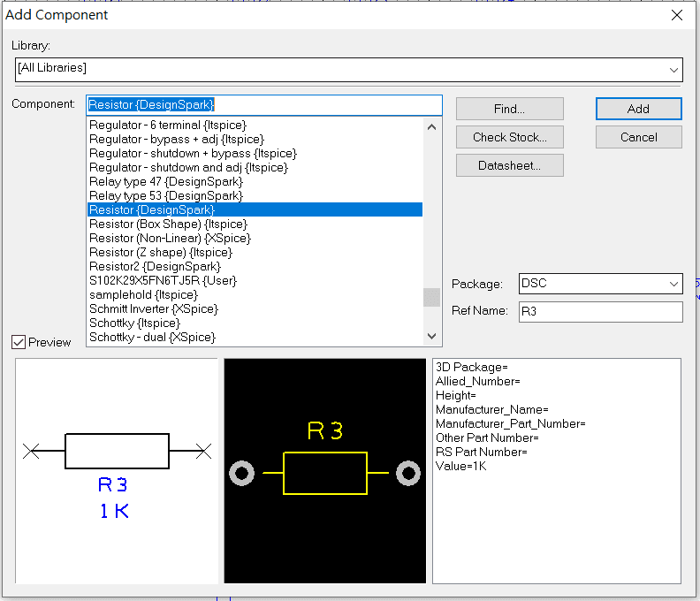Click the RS Part Number= property line
The height and width of the screenshot is (601, 700).
(x=481, y=452)
